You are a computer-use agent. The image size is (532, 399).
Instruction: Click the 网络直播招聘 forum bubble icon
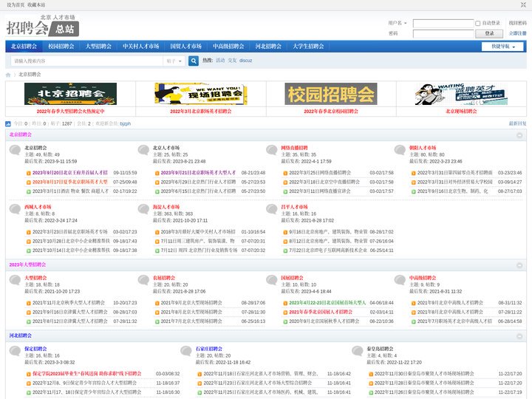coord(272,151)
